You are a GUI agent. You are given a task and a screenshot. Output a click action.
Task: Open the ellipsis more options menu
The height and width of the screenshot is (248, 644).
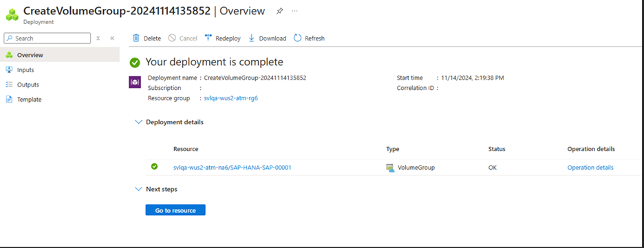click(294, 11)
